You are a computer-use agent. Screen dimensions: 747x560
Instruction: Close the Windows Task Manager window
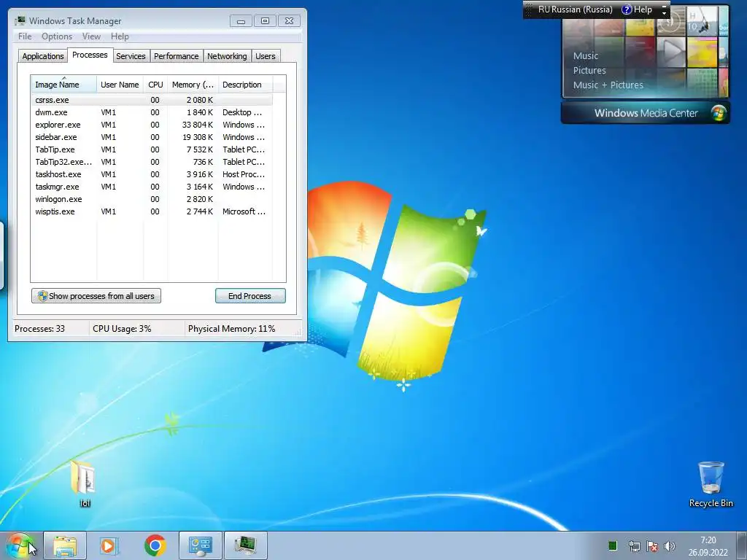pos(289,21)
